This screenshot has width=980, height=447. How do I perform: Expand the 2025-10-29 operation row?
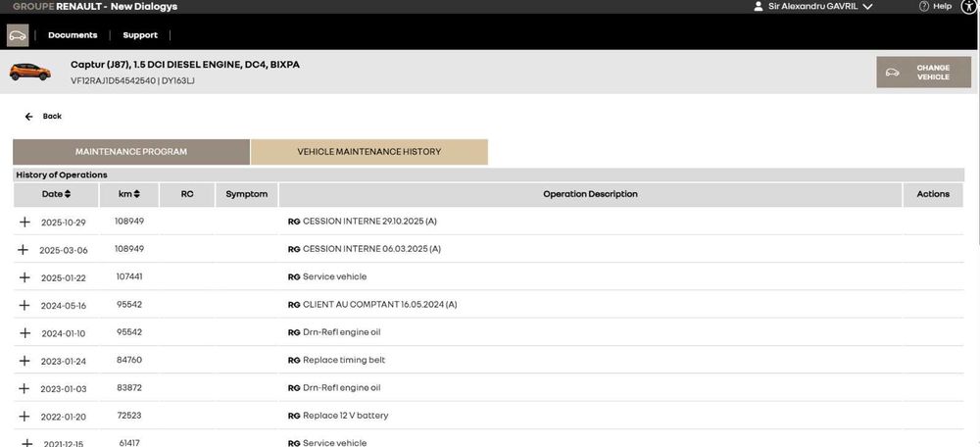pos(24,222)
